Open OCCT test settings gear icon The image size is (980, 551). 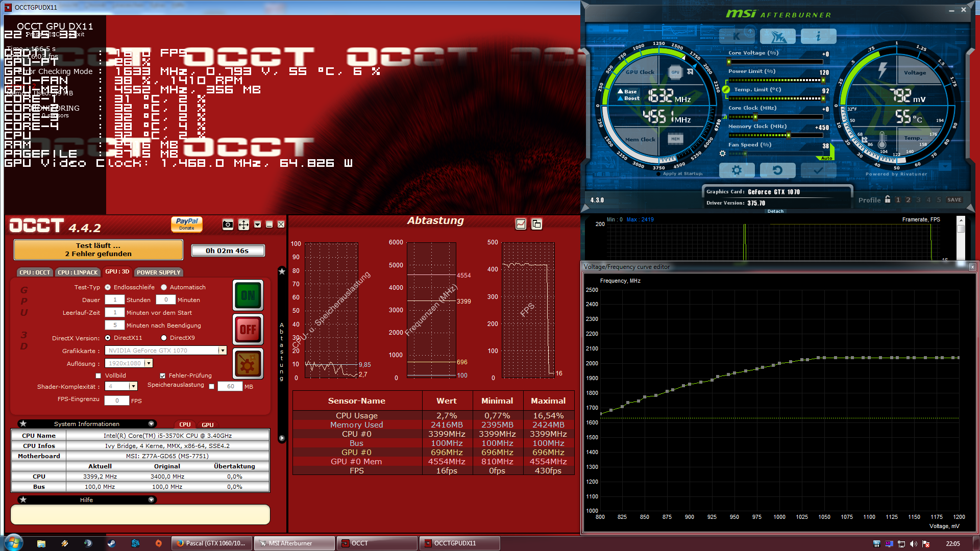coord(248,364)
